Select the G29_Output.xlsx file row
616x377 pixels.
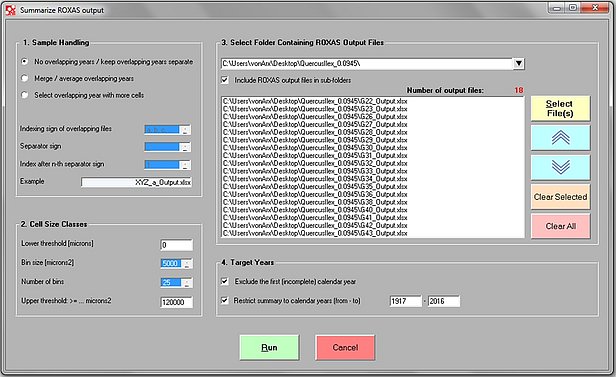pyautogui.click(x=315, y=140)
